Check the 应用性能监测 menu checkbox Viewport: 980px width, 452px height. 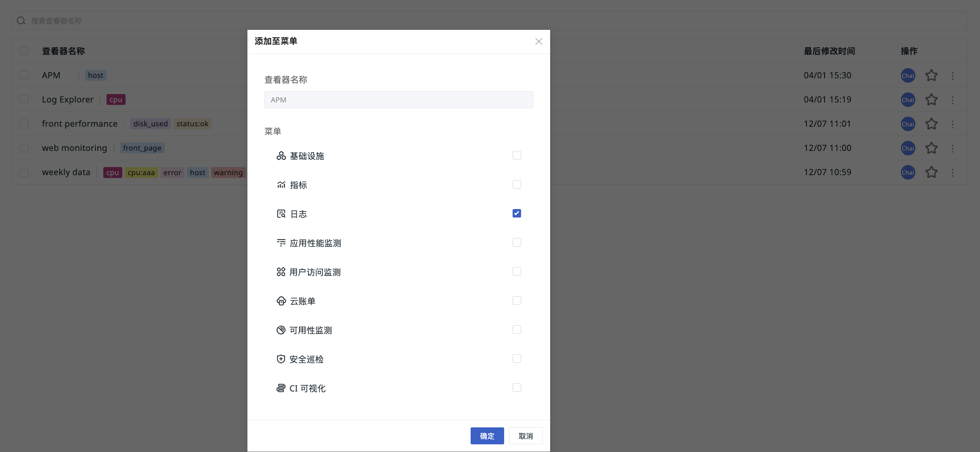coord(517,243)
